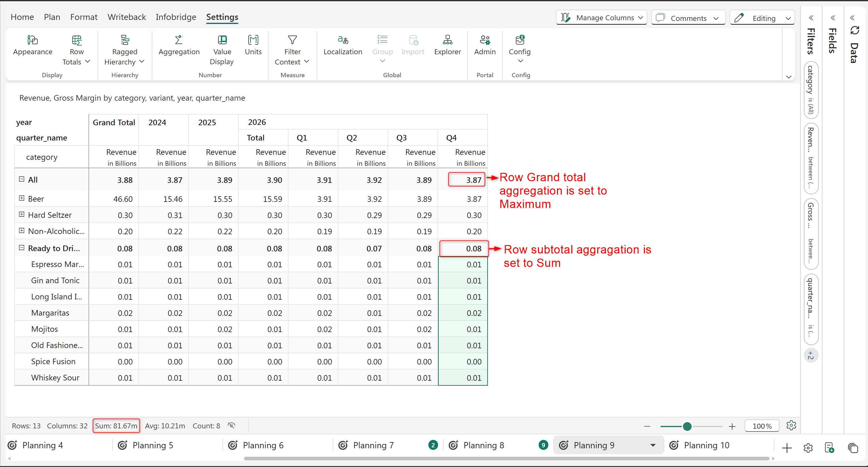Expand the Row Totals dropdown
Viewport: 868px width, 467px height.
pyautogui.click(x=88, y=61)
